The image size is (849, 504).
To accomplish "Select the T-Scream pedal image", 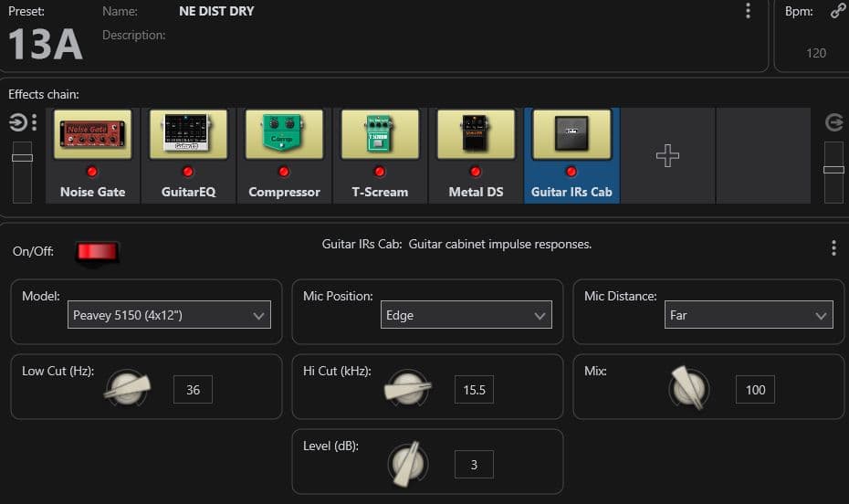I will click(x=380, y=134).
